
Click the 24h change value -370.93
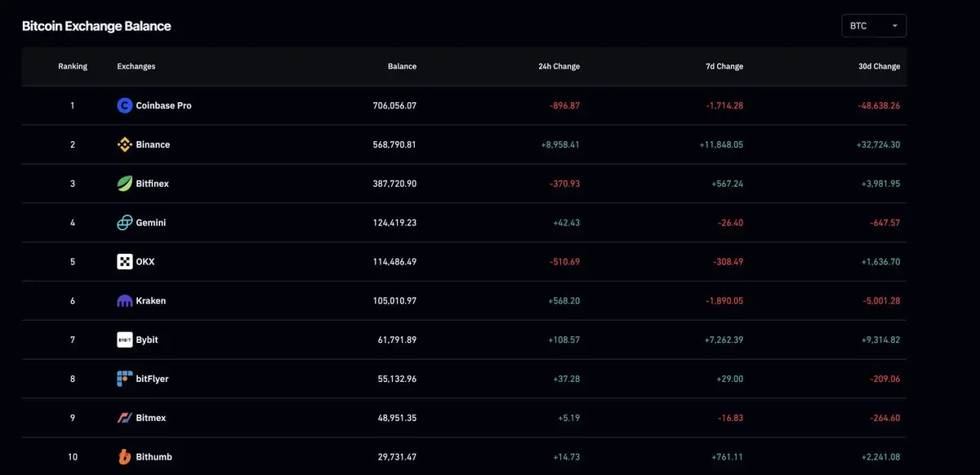[x=565, y=184]
